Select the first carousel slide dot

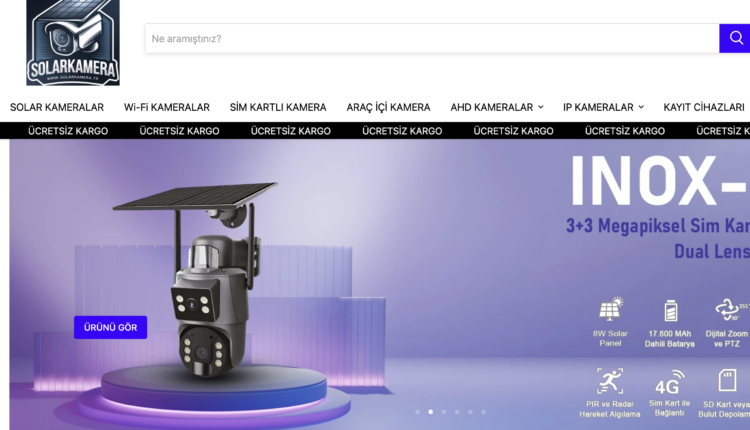pos(417,411)
